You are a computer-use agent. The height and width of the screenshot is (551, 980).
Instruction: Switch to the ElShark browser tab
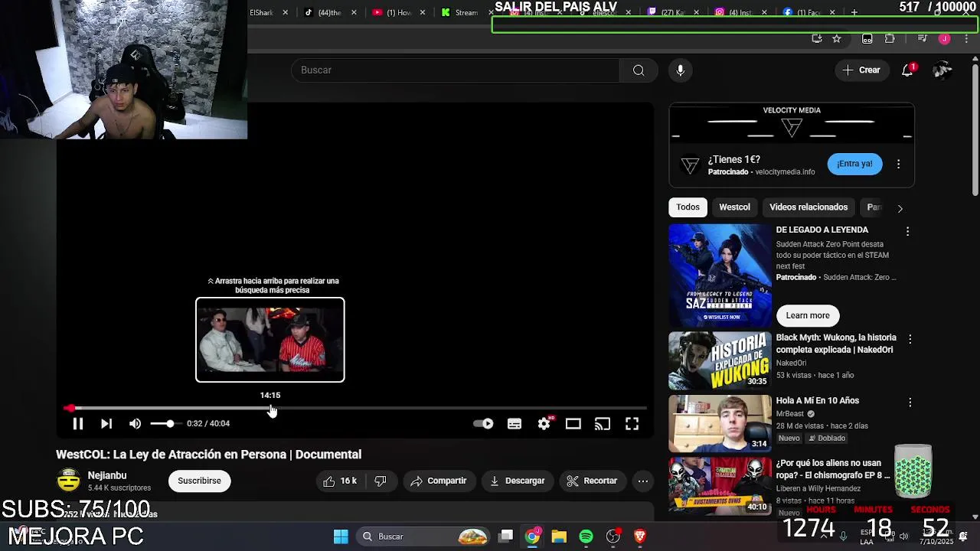[262, 12]
